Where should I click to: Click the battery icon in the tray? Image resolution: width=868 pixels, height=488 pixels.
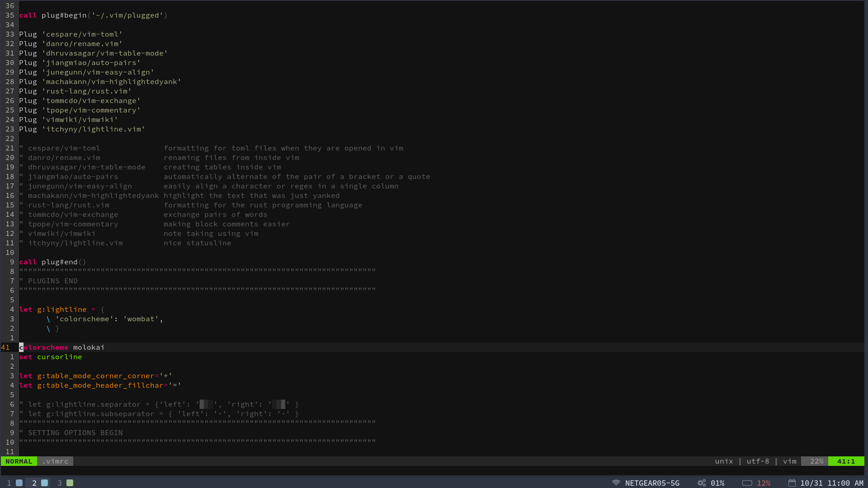point(747,483)
